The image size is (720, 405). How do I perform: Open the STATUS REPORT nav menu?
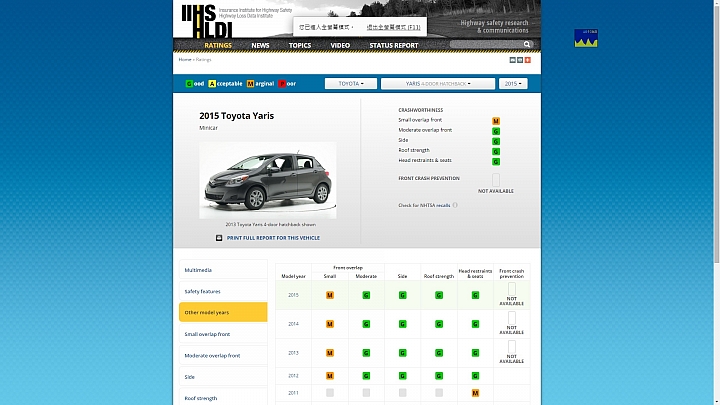click(x=394, y=45)
